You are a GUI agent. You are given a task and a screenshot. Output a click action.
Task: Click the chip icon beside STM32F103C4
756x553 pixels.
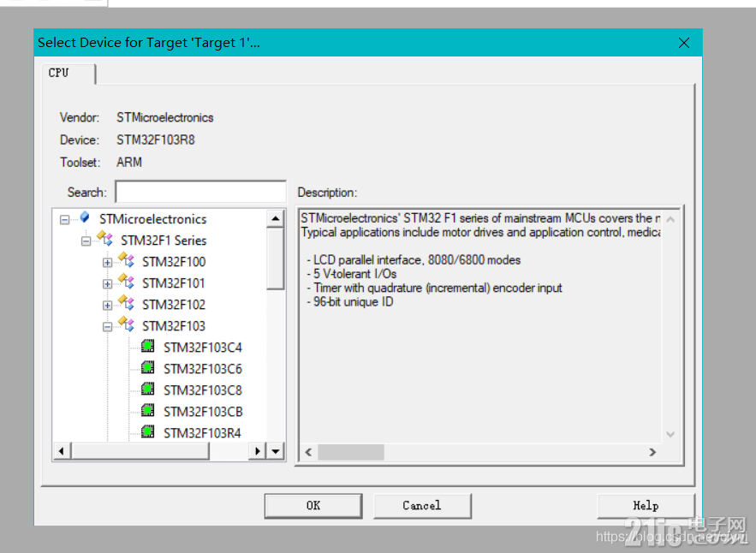pyautogui.click(x=148, y=346)
